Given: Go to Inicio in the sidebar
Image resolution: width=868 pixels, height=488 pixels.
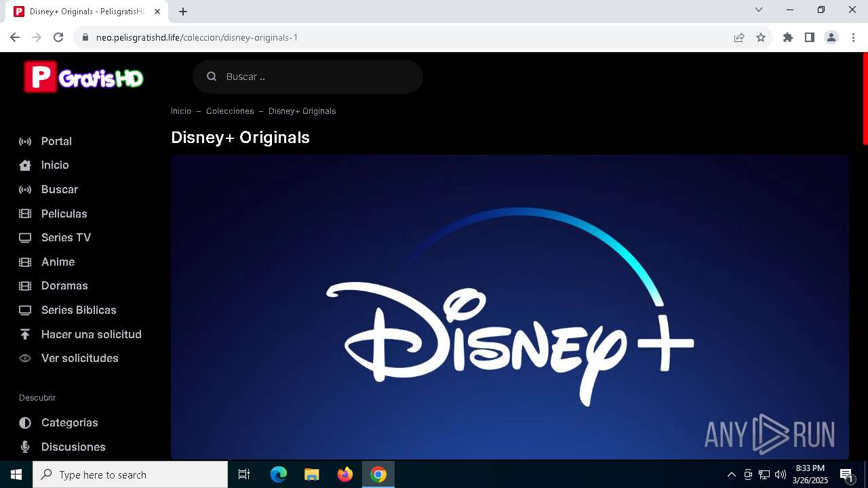Looking at the screenshot, I should pyautogui.click(x=55, y=165).
